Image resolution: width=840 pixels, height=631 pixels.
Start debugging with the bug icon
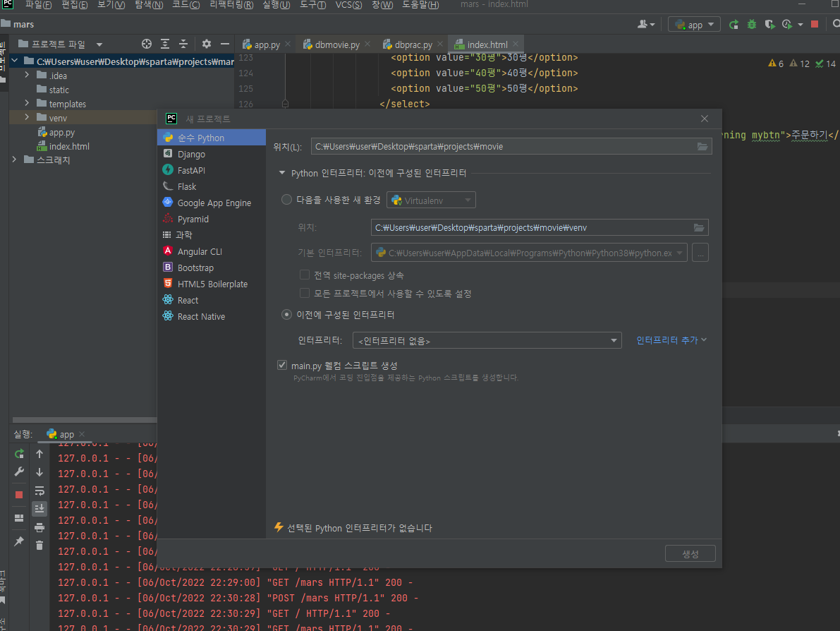point(752,25)
